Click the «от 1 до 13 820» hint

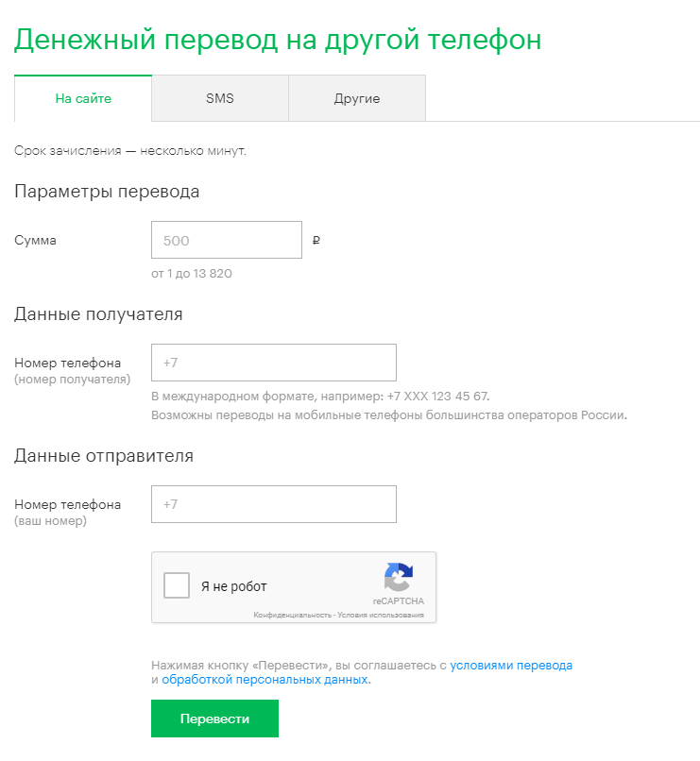tap(191, 273)
